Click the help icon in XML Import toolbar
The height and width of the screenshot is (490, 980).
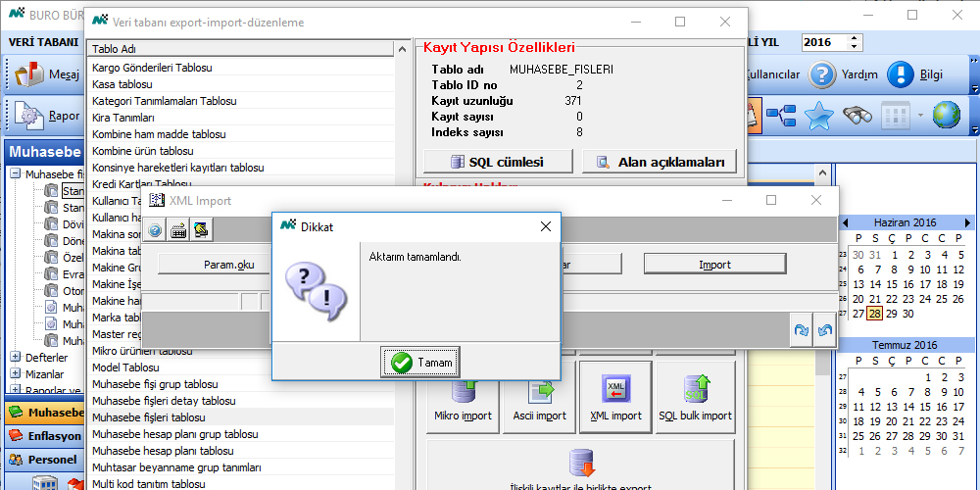(x=155, y=230)
